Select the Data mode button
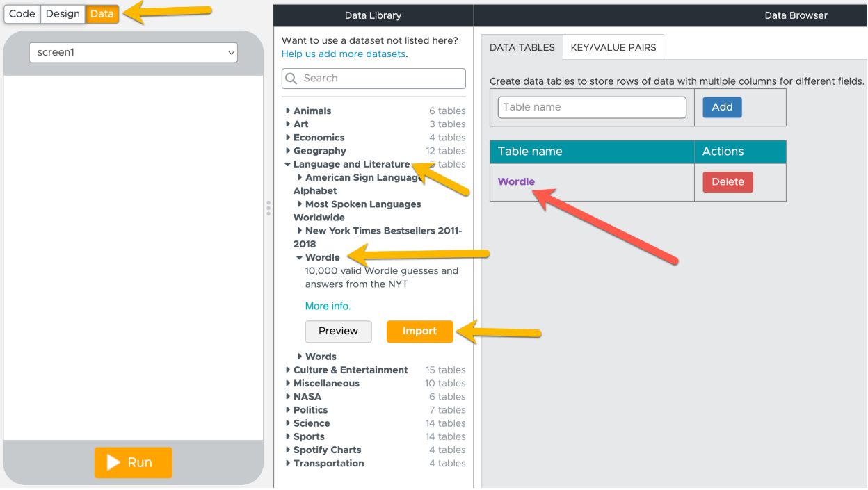Image resolution: width=868 pixels, height=490 pixels. (x=102, y=14)
